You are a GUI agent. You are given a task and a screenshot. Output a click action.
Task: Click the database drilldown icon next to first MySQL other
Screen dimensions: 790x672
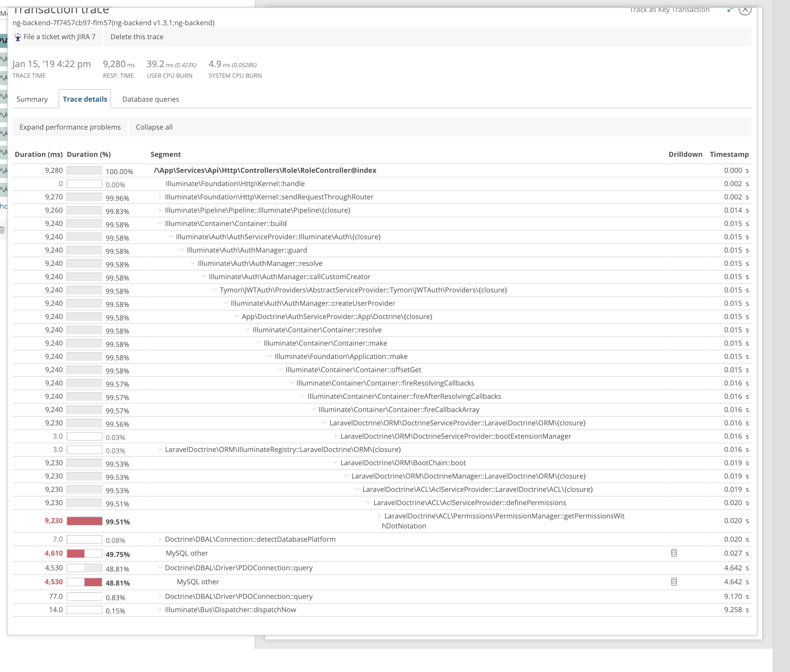(674, 553)
